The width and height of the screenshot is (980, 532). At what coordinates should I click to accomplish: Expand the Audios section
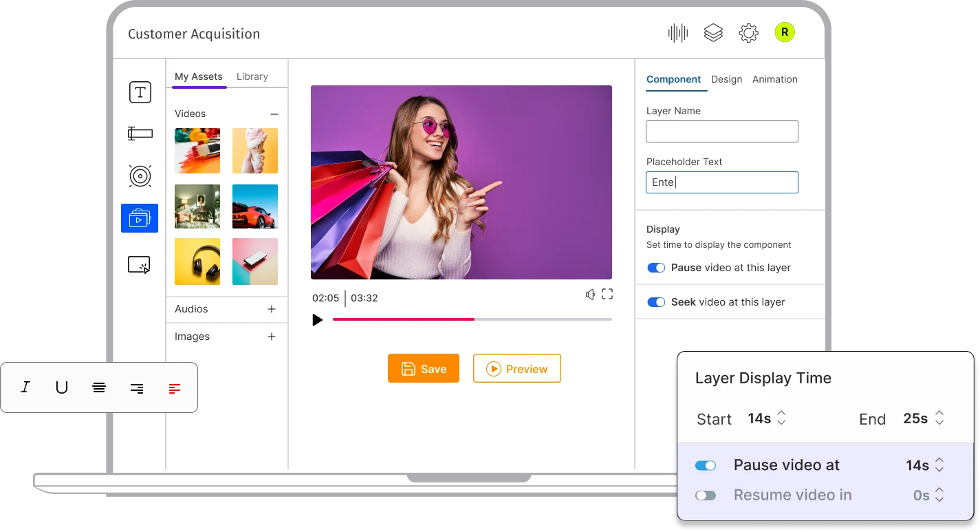pyautogui.click(x=272, y=309)
